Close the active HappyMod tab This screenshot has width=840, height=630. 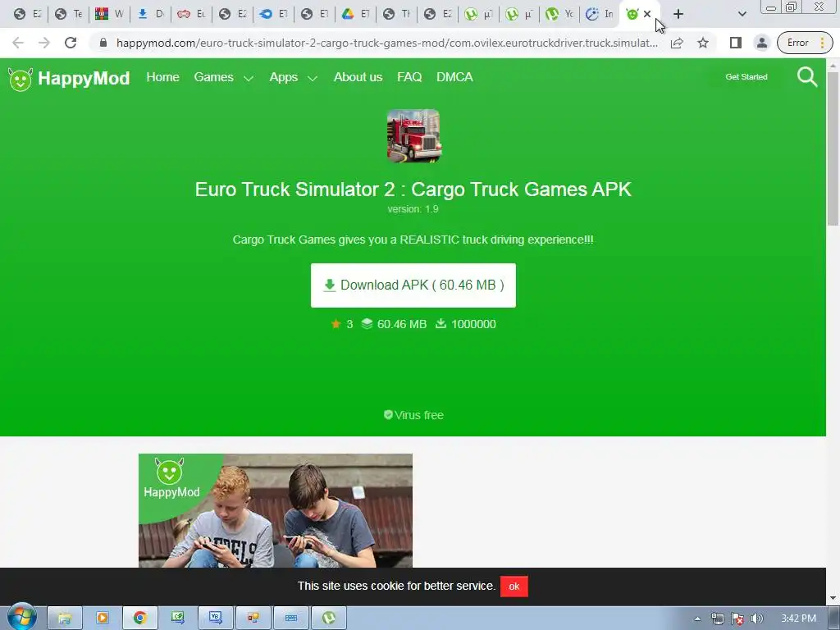pyautogui.click(x=647, y=14)
